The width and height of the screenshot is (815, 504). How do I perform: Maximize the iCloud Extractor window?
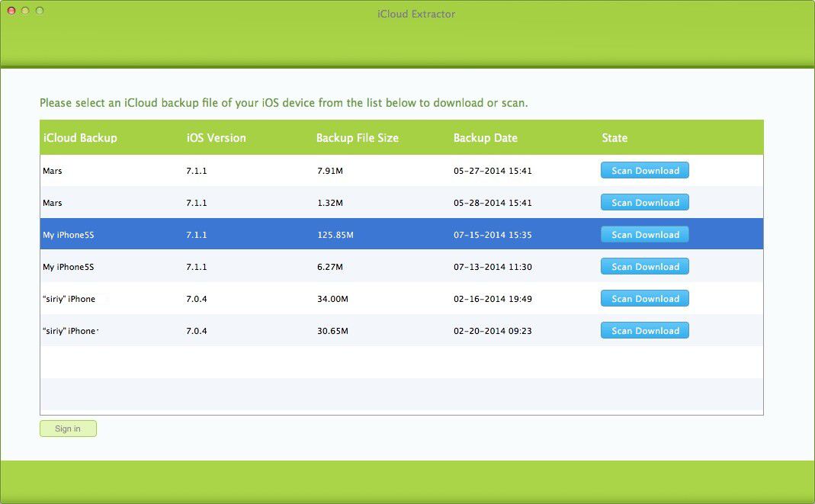coord(40,11)
